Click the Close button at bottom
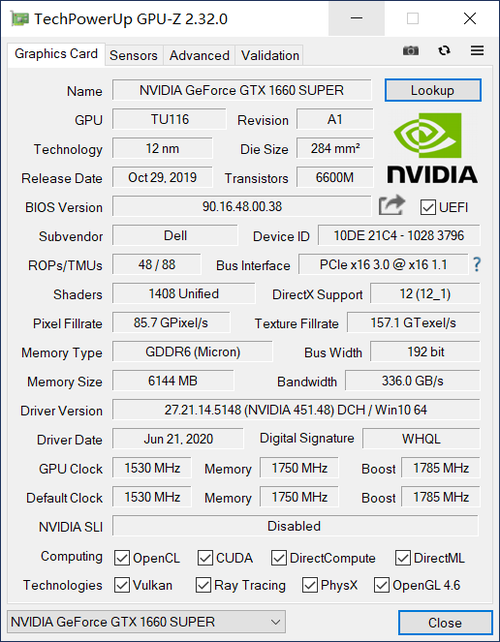This screenshot has width=500, height=642. tap(445, 623)
